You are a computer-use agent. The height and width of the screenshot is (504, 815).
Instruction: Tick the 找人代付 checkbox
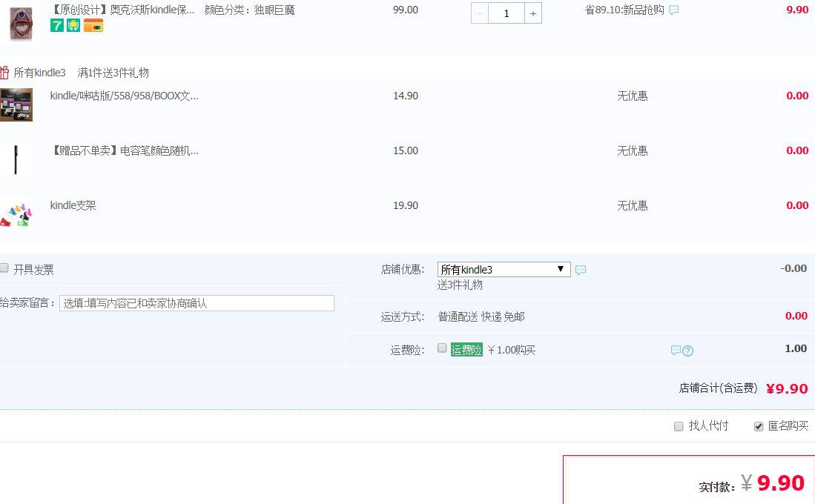click(x=679, y=426)
